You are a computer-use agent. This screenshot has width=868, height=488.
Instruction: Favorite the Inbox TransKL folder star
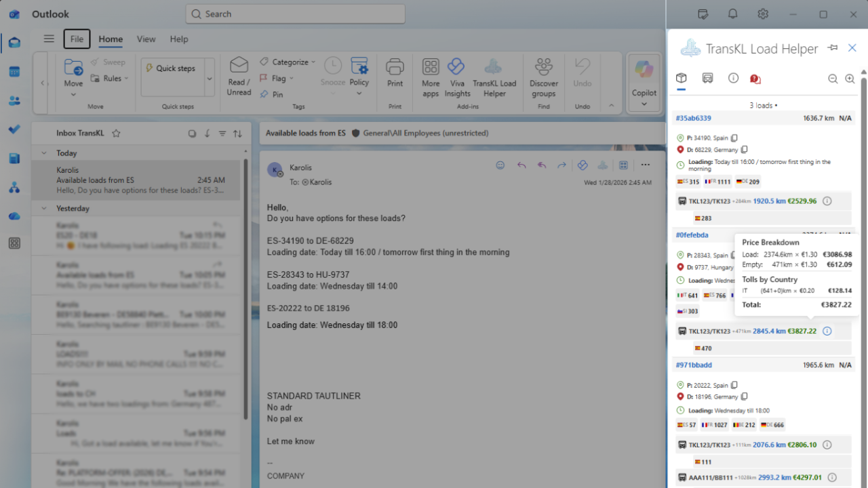click(116, 134)
